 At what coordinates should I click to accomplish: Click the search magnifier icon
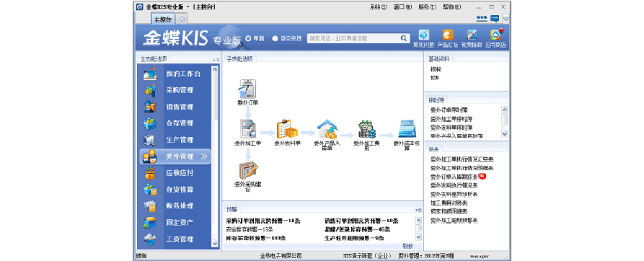click(404, 39)
